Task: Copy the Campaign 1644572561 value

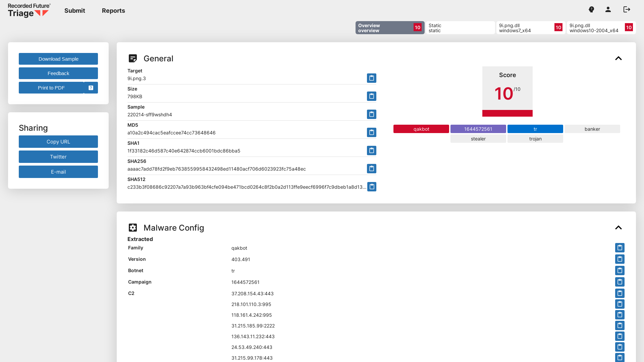Action: (620, 282)
